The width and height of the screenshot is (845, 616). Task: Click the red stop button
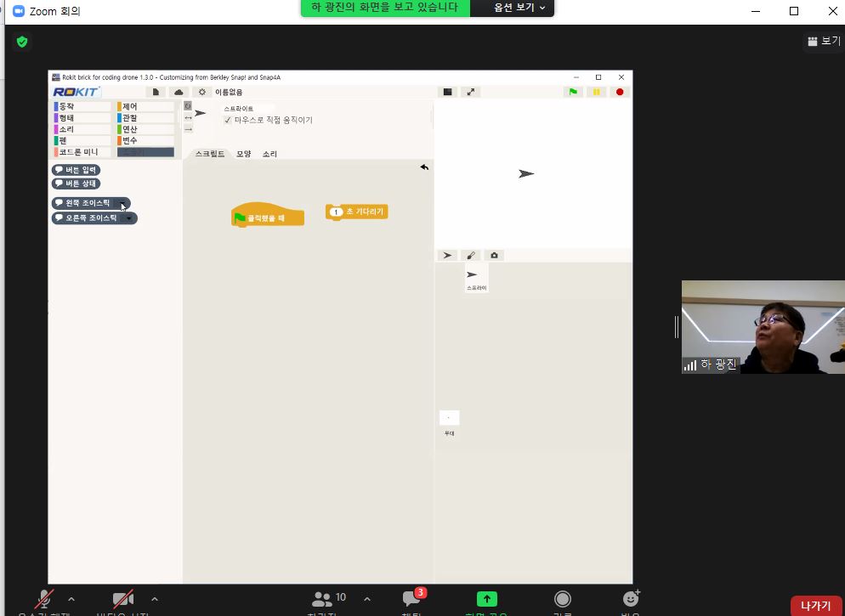pyautogui.click(x=620, y=92)
